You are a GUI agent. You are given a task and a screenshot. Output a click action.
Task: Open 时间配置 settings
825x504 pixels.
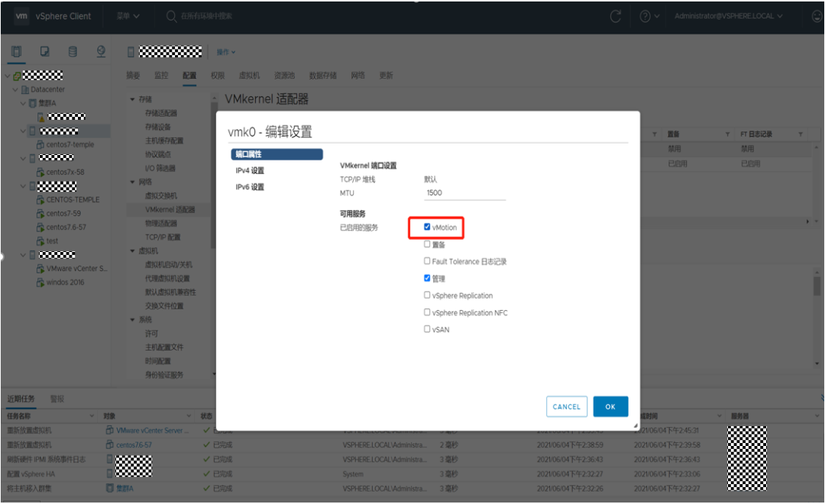click(158, 361)
